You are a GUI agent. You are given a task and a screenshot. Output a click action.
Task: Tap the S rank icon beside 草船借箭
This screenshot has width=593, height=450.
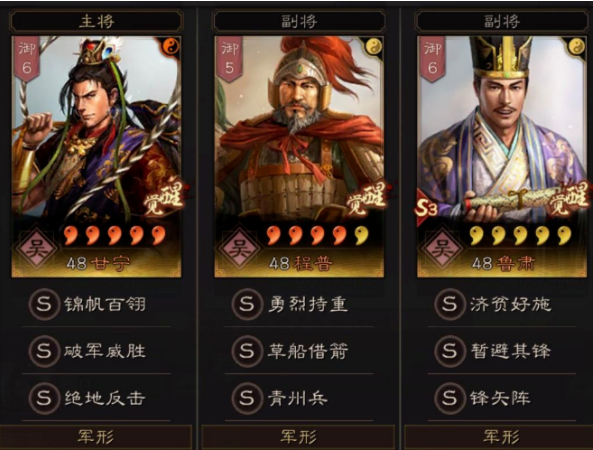(x=247, y=351)
